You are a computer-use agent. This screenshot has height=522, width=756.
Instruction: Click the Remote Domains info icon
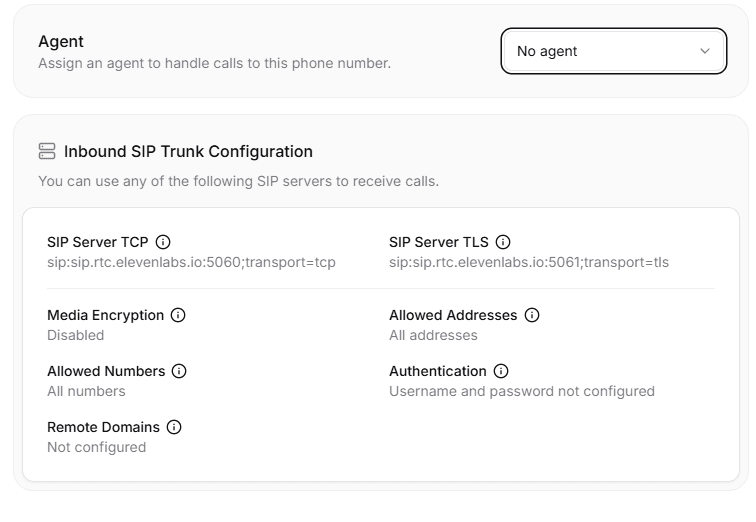click(174, 427)
